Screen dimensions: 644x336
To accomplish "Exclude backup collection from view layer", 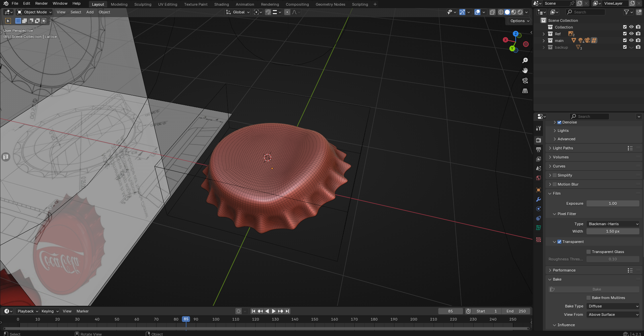I will click(x=625, y=47).
